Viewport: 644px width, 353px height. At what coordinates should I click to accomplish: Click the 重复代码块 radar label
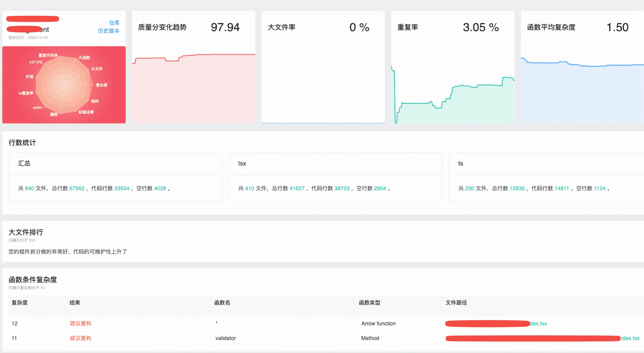48,55
